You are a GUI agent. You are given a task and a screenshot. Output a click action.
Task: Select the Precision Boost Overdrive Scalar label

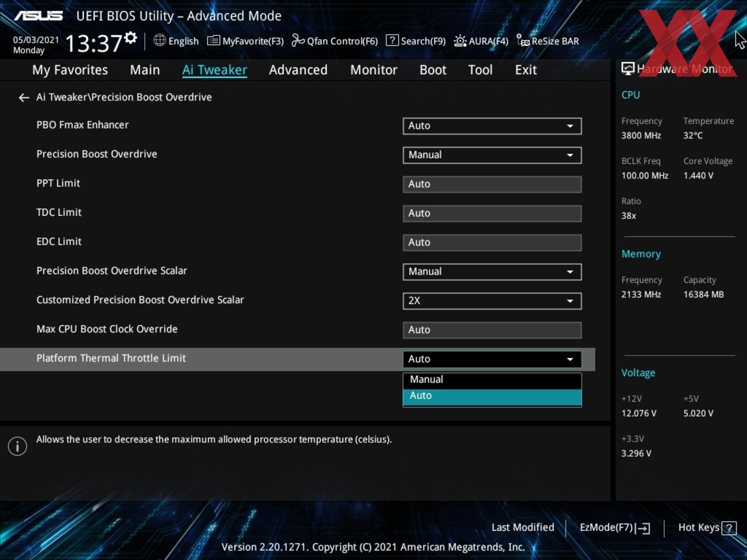[112, 271]
